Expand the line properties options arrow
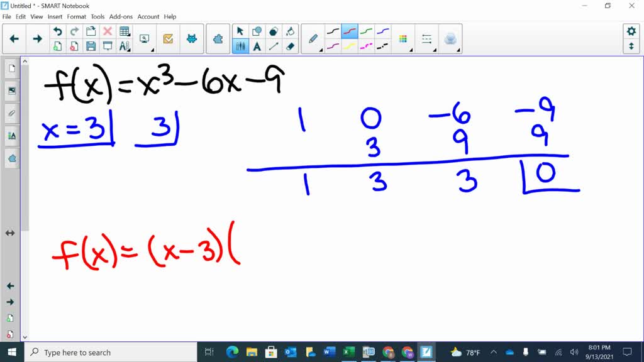 [x=435, y=50]
